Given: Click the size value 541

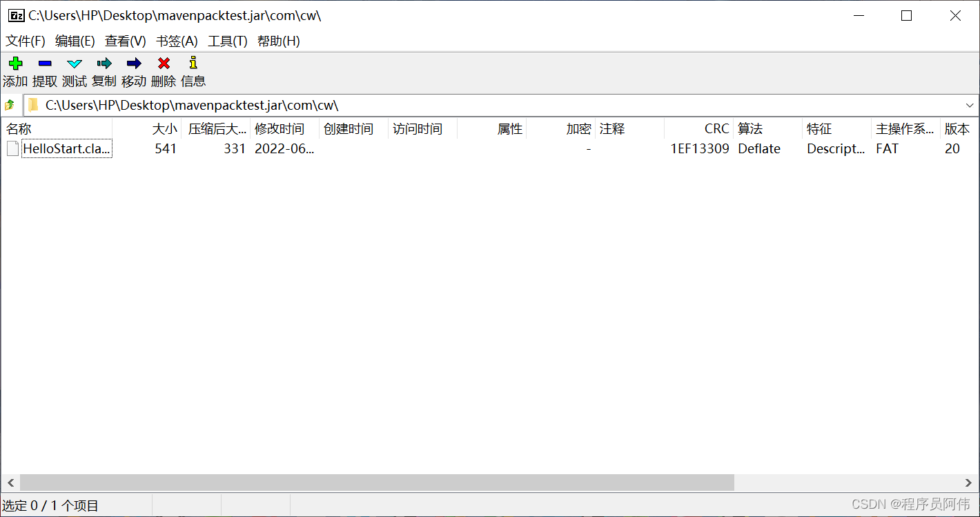Looking at the screenshot, I should pos(166,148).
